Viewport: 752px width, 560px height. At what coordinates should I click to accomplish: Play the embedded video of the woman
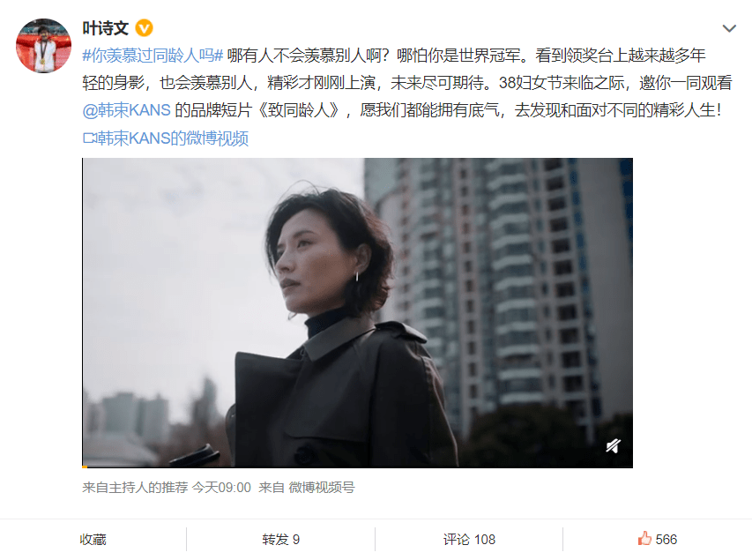(x=357, y=312)
